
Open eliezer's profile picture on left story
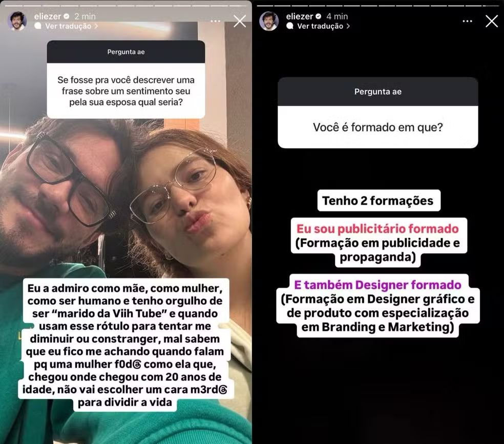pos(17,21)
